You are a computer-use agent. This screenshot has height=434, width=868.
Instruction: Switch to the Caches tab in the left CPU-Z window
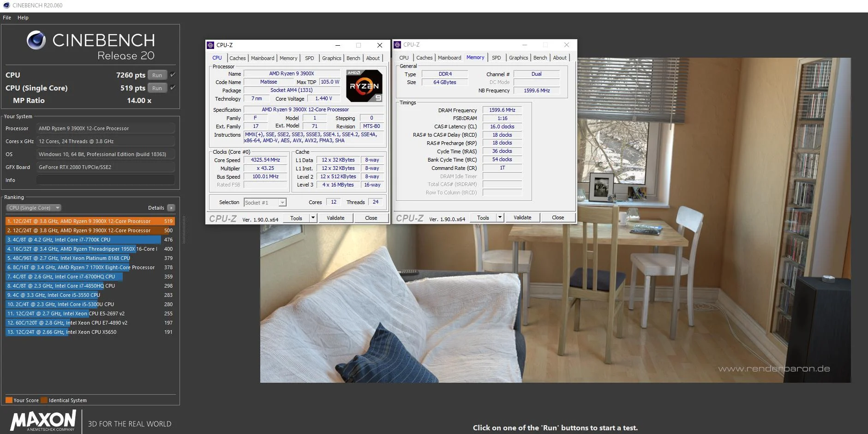tap(238, 58)
